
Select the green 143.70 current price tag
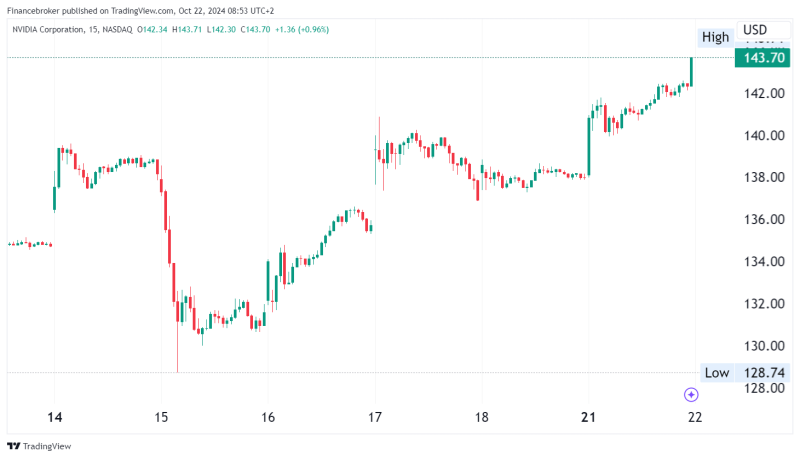tap(763, 58)
